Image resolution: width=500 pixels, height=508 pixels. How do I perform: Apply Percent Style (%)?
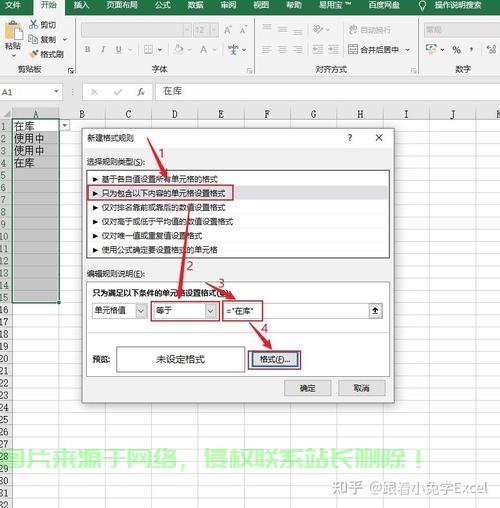click(x=456, y=50)
